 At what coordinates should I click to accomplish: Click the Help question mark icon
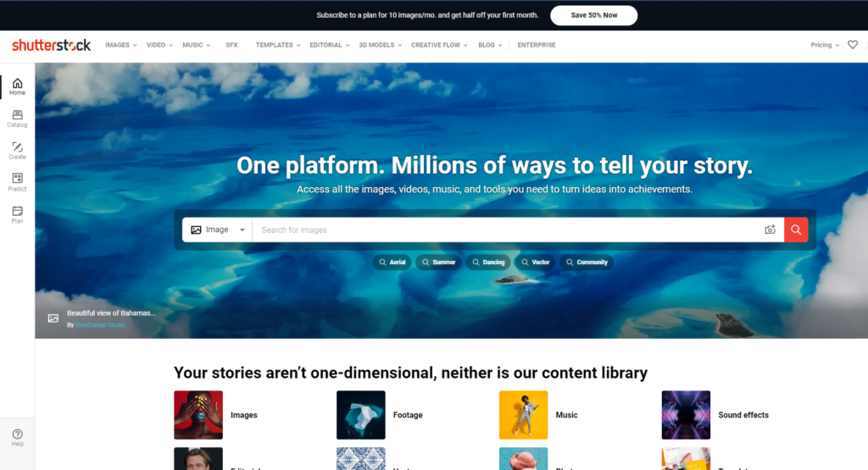(x=17, y=437)
